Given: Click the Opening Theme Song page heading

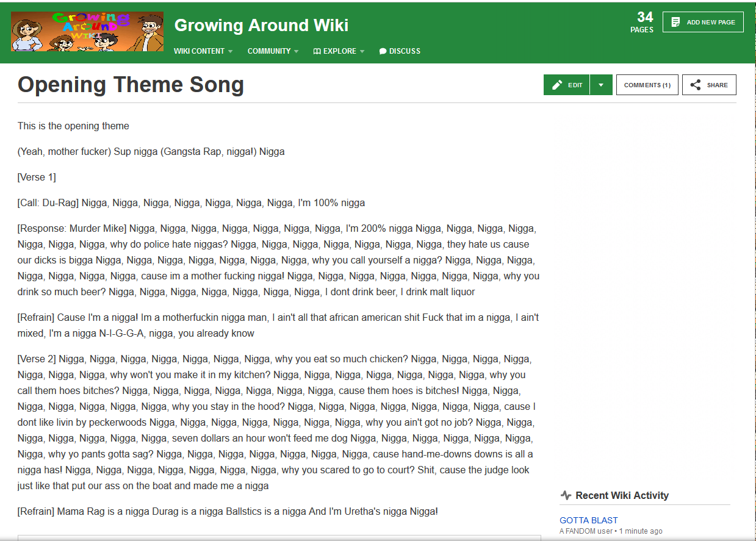Looking at the screenshot, I should (131, 85).
